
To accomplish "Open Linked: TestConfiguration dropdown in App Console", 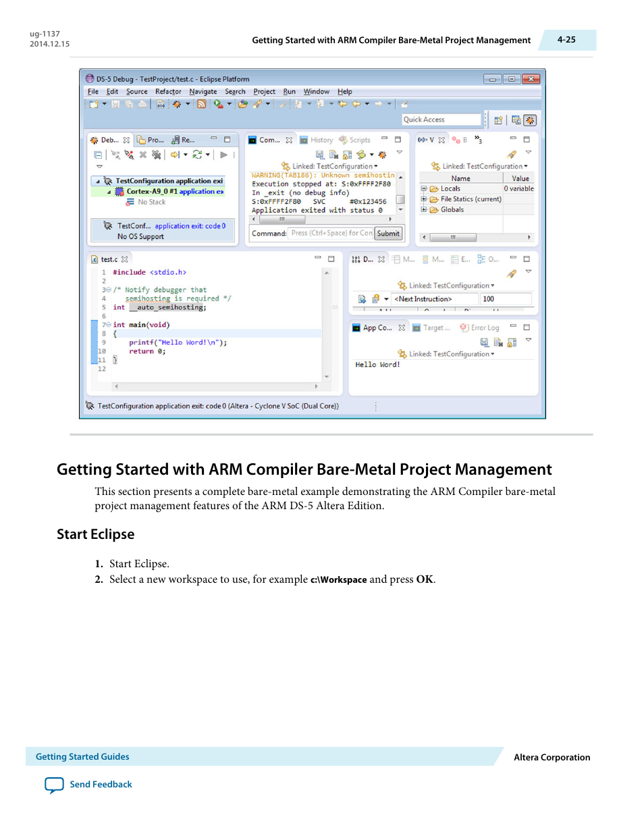I will [452, 354].
